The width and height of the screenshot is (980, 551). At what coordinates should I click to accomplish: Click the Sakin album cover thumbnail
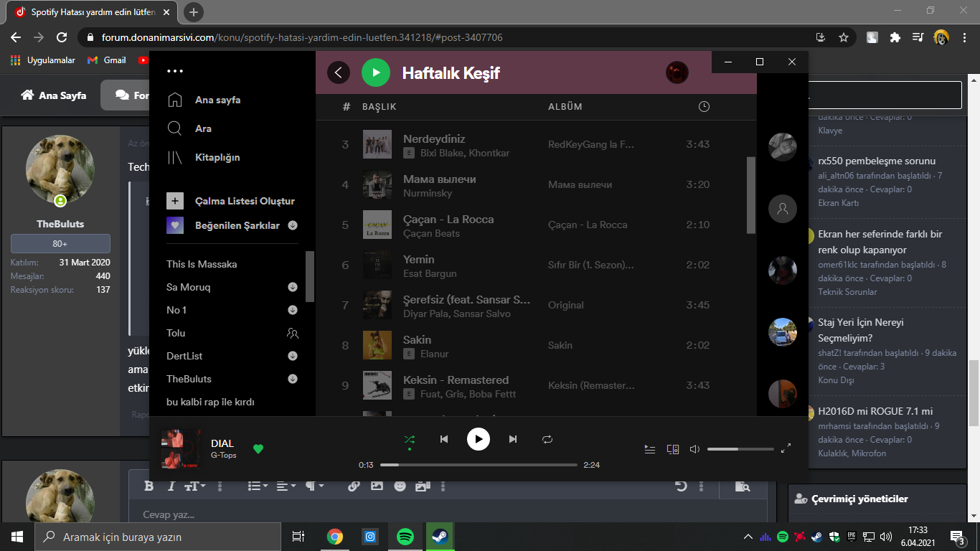click(377, 345)
